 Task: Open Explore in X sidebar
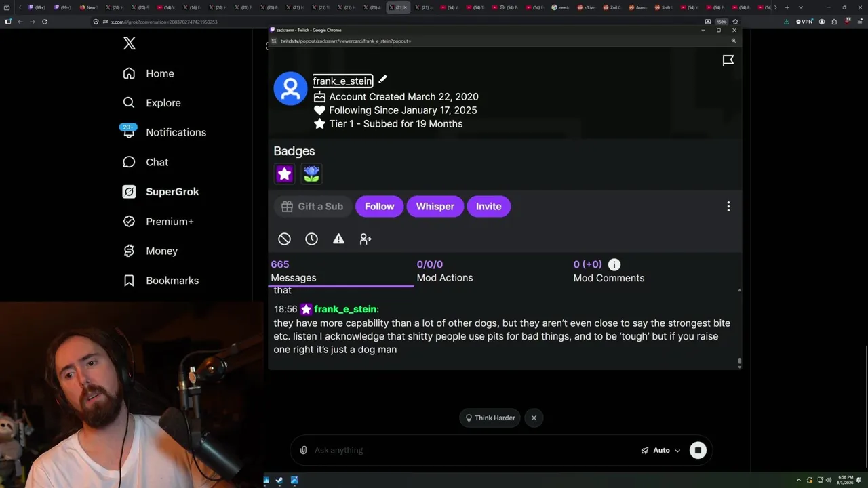[152, 103]
